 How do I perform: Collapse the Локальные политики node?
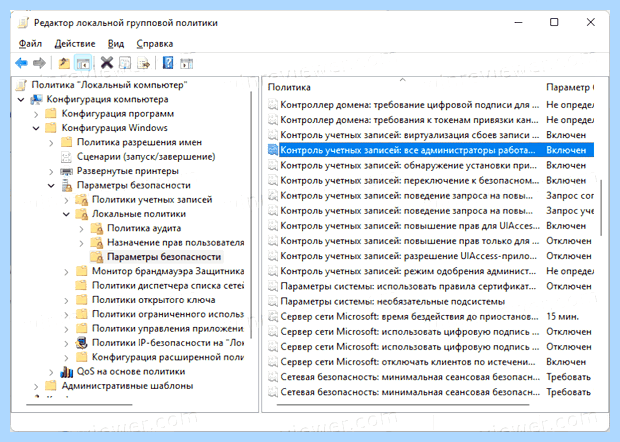(x=66, y=214)
